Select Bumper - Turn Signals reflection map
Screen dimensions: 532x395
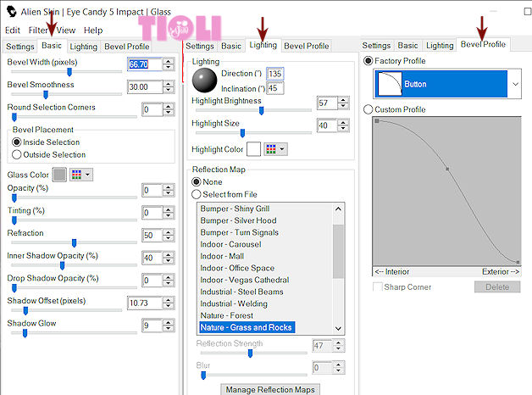239,232
